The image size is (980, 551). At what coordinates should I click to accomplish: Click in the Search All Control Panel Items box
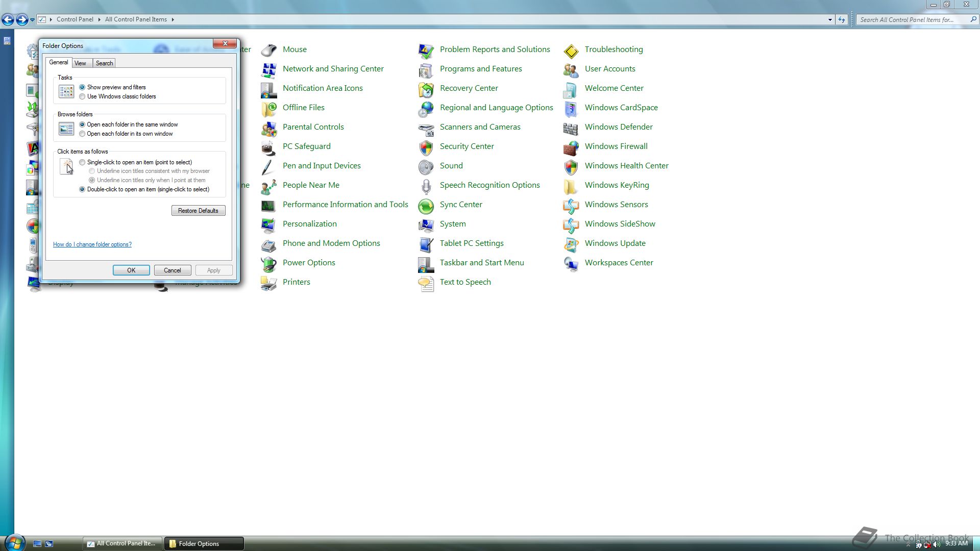[913, 20]
